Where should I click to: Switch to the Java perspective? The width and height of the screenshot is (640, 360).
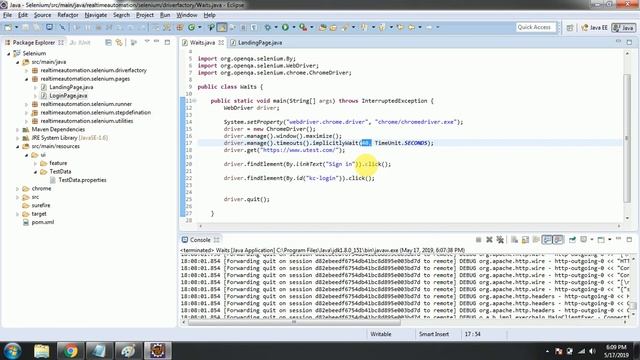click(x=623, y=28)
